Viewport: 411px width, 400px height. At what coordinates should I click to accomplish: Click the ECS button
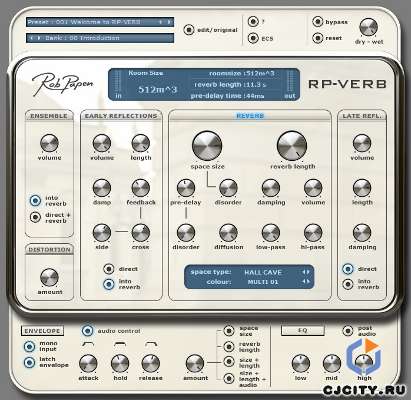point(253,38)
